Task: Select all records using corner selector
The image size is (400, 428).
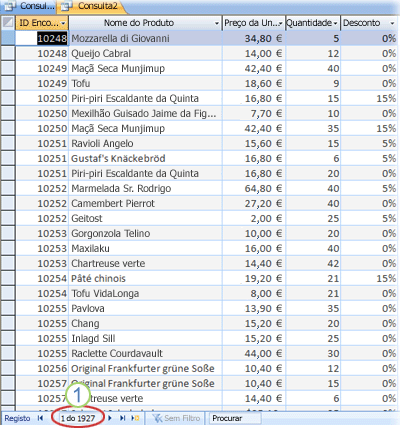Action: click(8, 23)
